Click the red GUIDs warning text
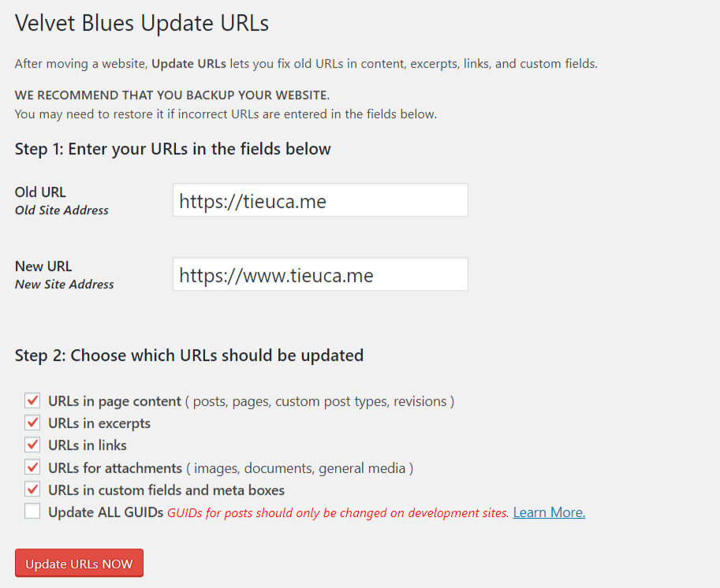The height and width of the screenshot is (588, 720). pyautogui.click(x=338, y=513)
